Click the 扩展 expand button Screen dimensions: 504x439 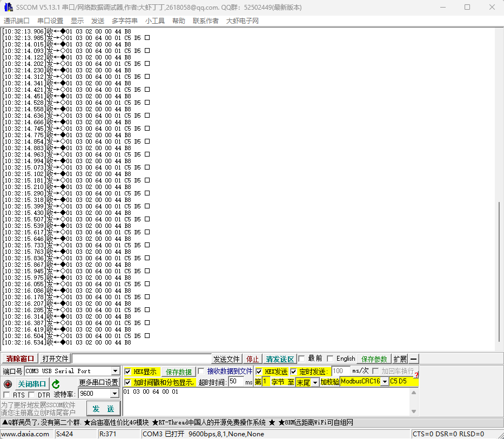400,359
